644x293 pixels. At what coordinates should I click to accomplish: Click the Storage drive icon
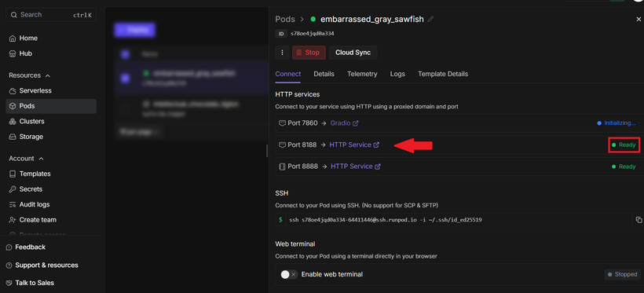[13, 137]
